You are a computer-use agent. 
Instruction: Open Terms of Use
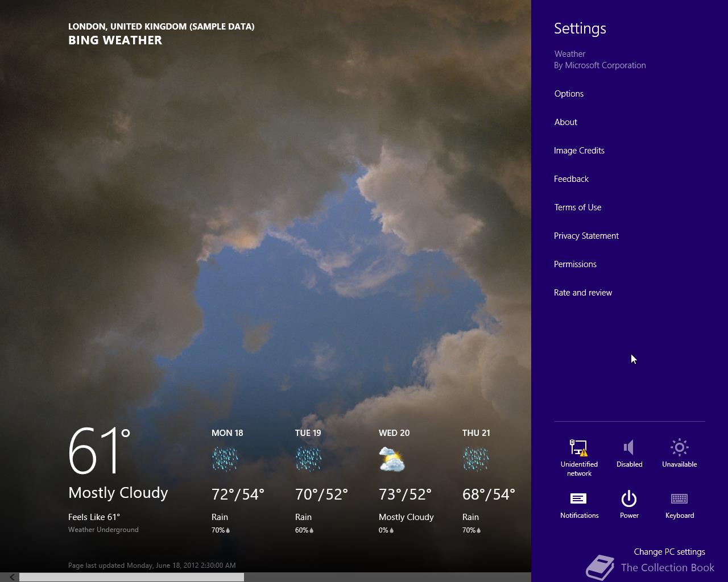[x=577, y=207]
